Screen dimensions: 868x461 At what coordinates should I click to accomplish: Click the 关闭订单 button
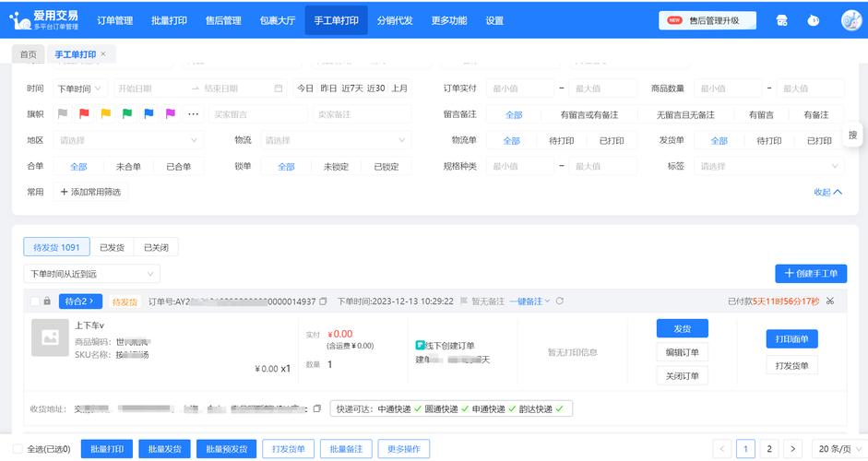[x=682, y=376]
